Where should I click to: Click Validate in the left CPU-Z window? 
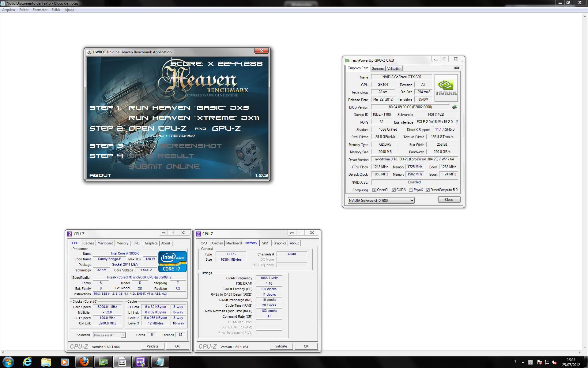[x=153, y=346]
